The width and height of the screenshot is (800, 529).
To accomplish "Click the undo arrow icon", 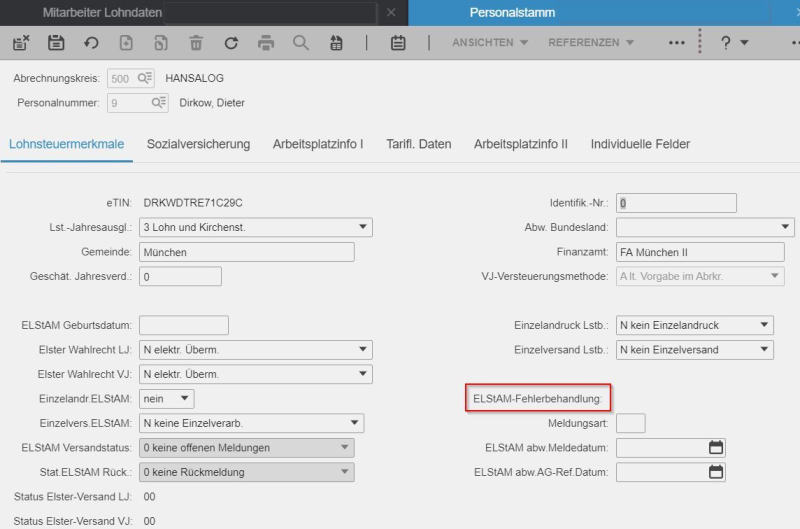I will click(91, 43).
